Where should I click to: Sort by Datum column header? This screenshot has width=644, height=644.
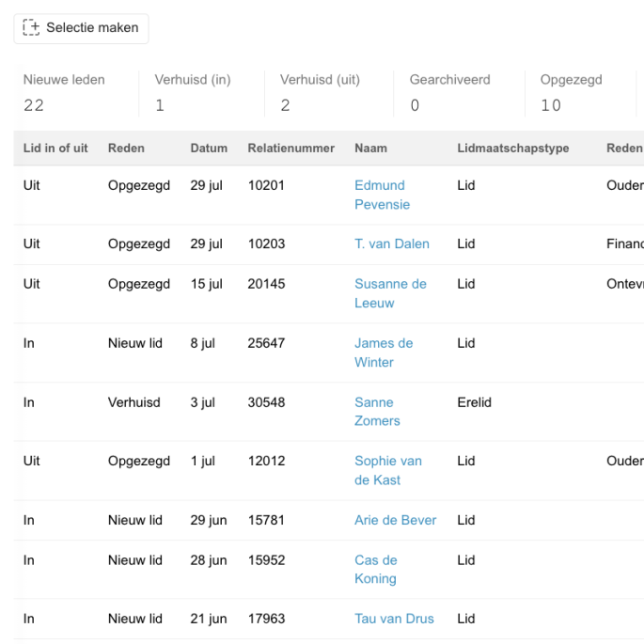point(209,149)
